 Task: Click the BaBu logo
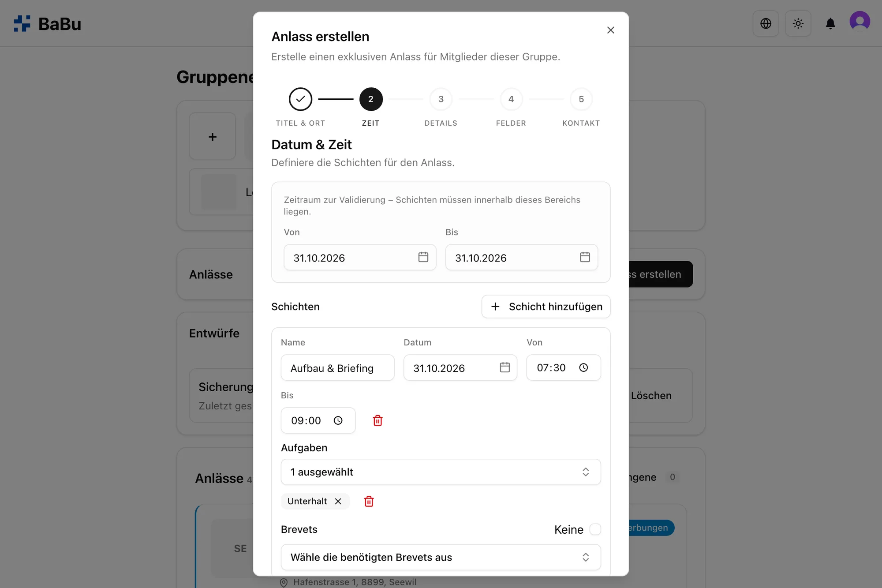click(x=47, y=24)
